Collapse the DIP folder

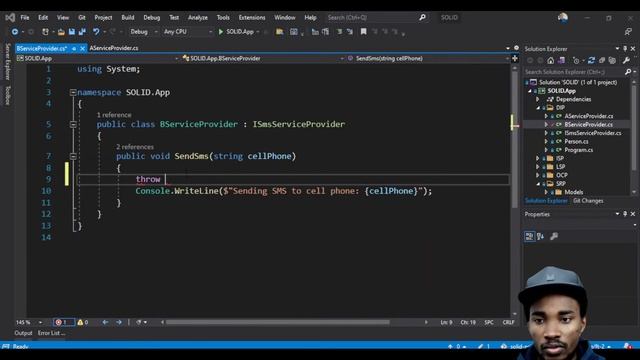538,108
